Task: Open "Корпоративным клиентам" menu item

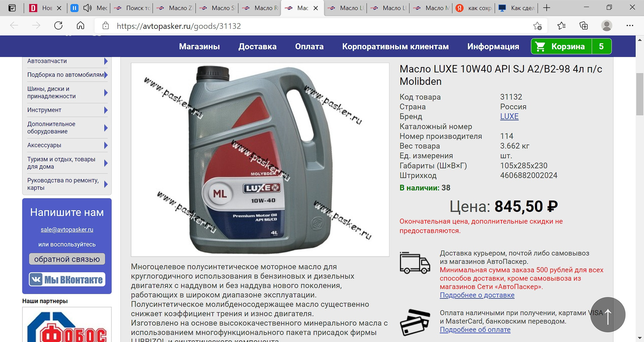Action: [395, 47]
